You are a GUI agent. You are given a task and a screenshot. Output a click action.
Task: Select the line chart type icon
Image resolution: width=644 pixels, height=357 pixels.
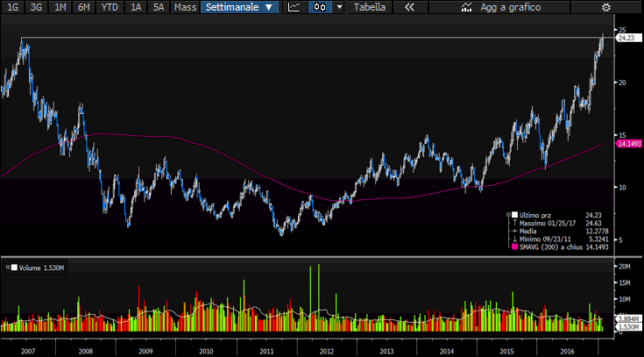[x=294, y=7]
